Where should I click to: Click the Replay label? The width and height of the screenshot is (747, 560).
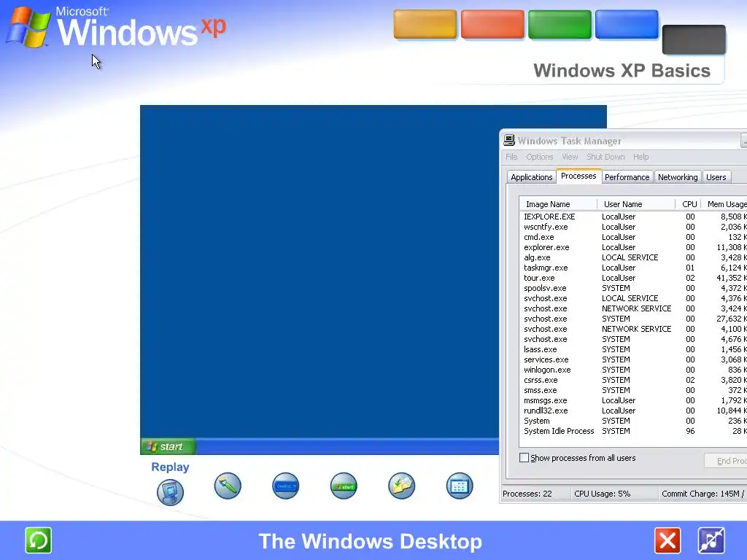(x=170, y=467)
